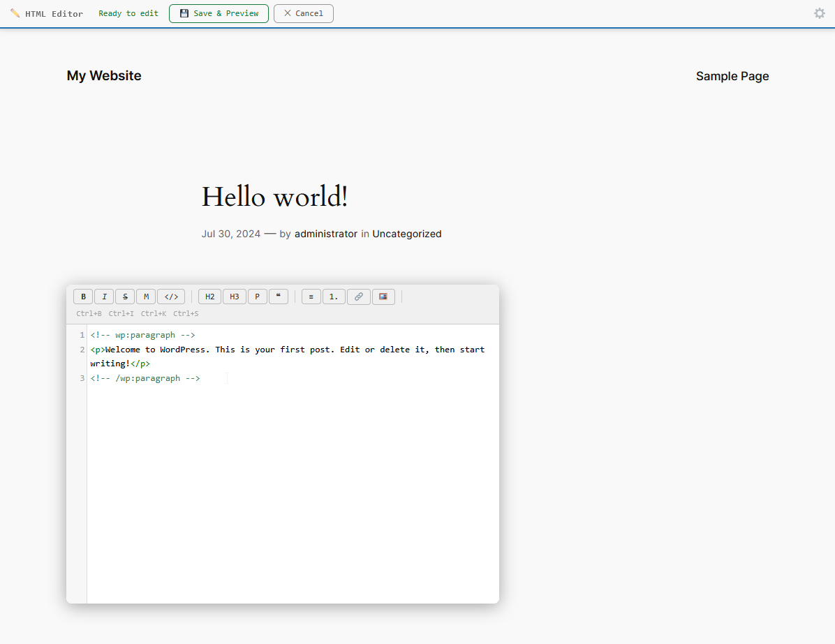Viewport: 835px width, 644px height.
Task: Click inside the HTML code editing area
Action: pos(293,454)
